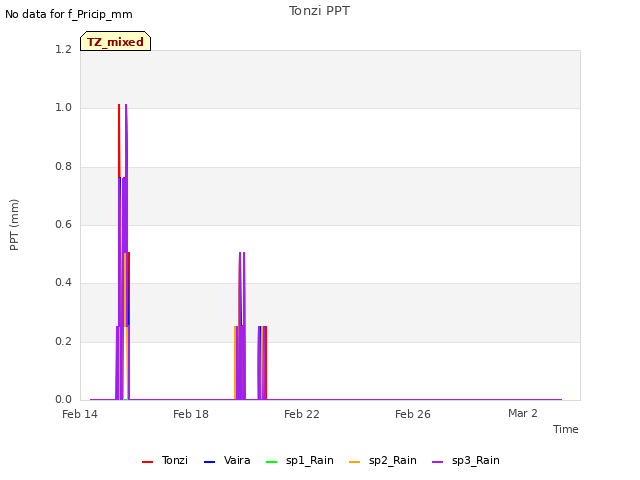Click the red Tonzi legend color marker
This screenshot has height=480, width=640.
(147, 462)
